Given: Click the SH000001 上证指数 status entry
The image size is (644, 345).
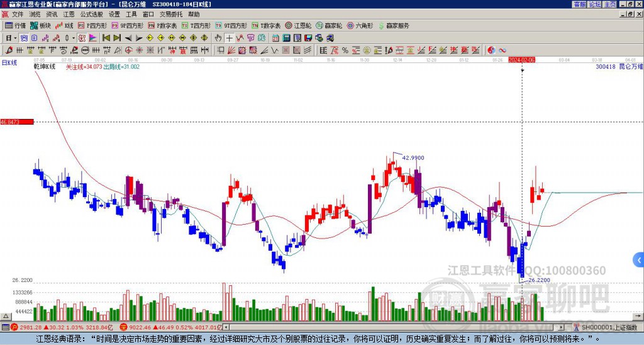Looking at the screenshot, I should tap(609, 327).
